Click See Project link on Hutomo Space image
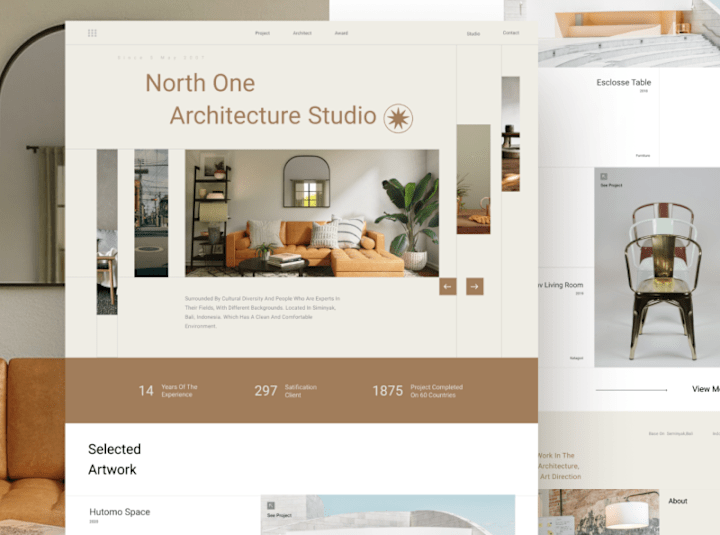The height and width of the screenshot is (535, 720). [279, 515]
